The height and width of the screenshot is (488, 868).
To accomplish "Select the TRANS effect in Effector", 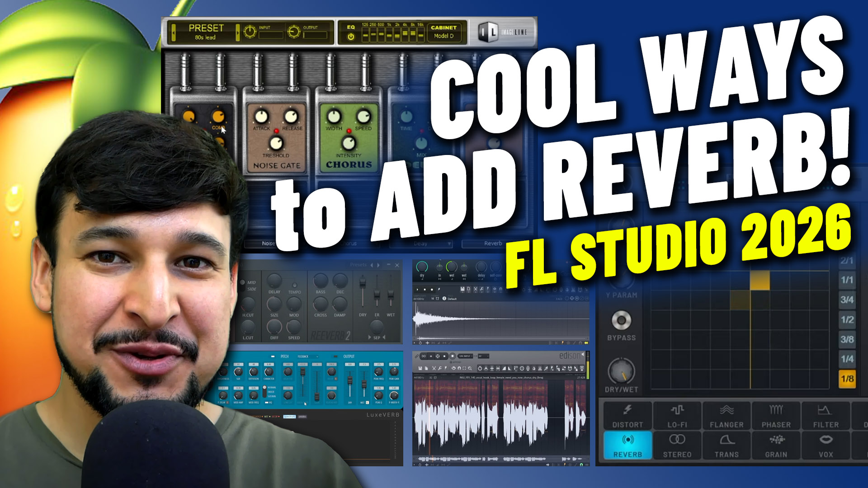I will pos(726,445).
